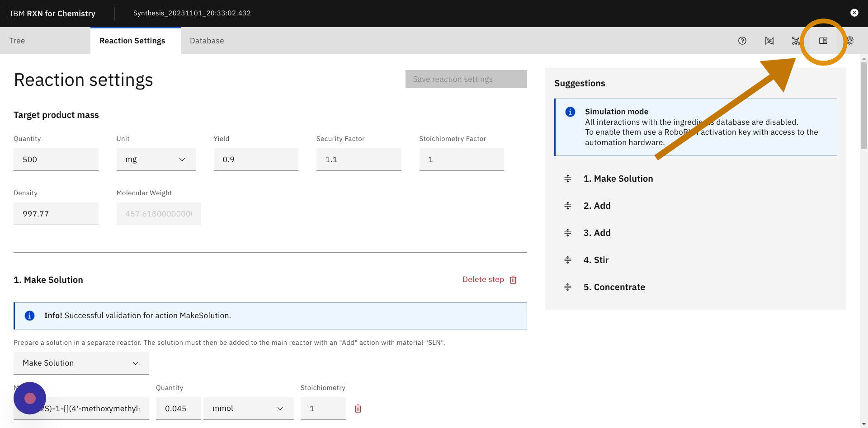Click the Quantity field showing 500
The width and height of the screenshot is (868, 428).
coord(56,160)
